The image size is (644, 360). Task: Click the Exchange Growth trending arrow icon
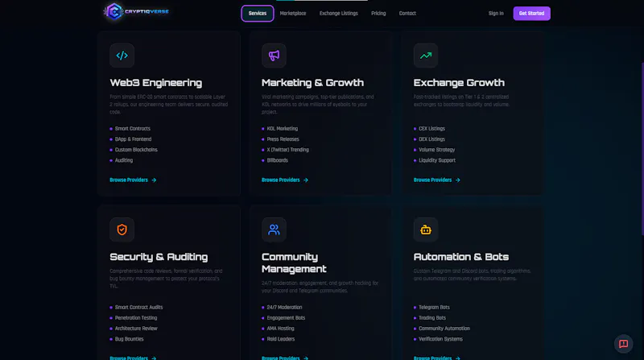pyautogui.click(x=426, y=56)
